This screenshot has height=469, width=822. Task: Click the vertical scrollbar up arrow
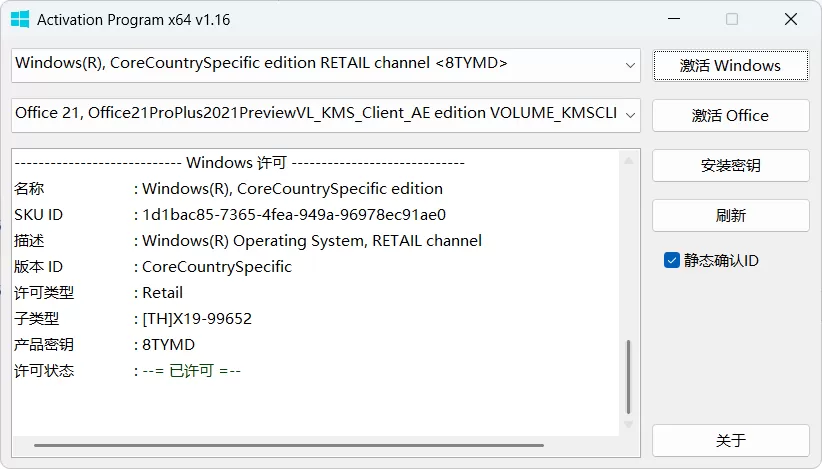pyautogui.click(x=629, y=161)
